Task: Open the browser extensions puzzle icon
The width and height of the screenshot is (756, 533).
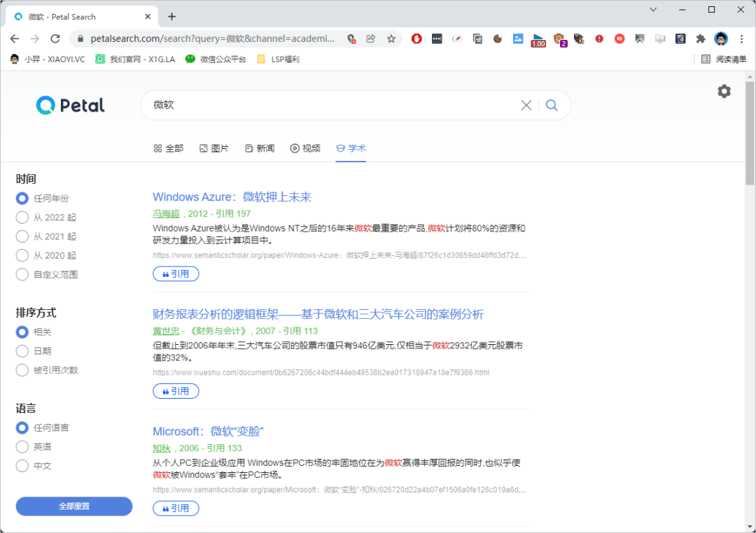Action: coord(701,38)
